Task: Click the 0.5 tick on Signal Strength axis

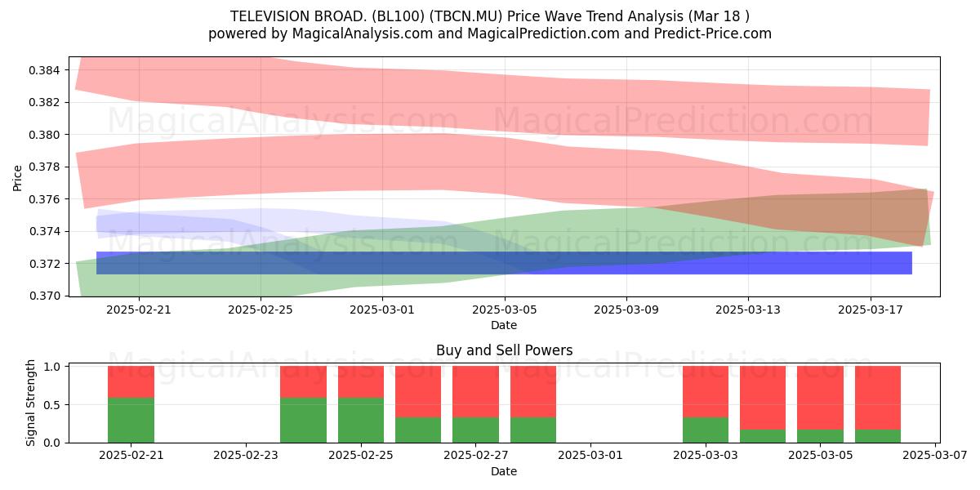Action: coord(53,405)
